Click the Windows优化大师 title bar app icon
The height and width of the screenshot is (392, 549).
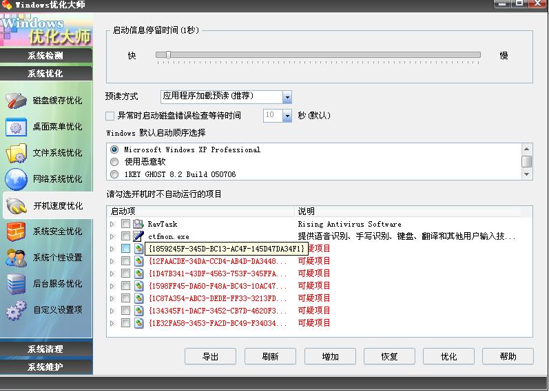pos(7,5)
